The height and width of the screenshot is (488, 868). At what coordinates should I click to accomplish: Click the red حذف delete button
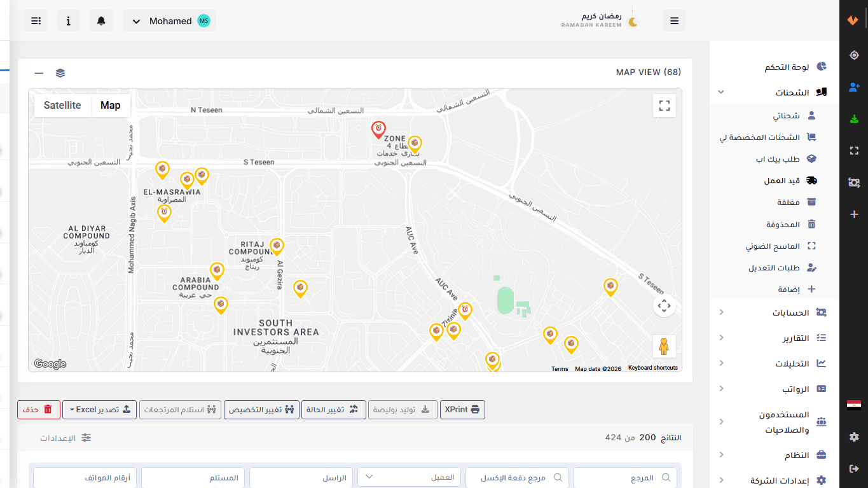[x=38, y=409]
